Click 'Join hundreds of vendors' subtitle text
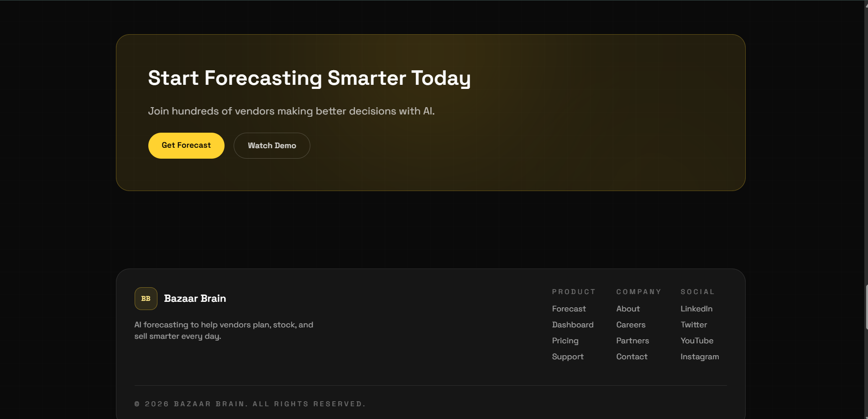868x419 pixels. coord(292,111)
